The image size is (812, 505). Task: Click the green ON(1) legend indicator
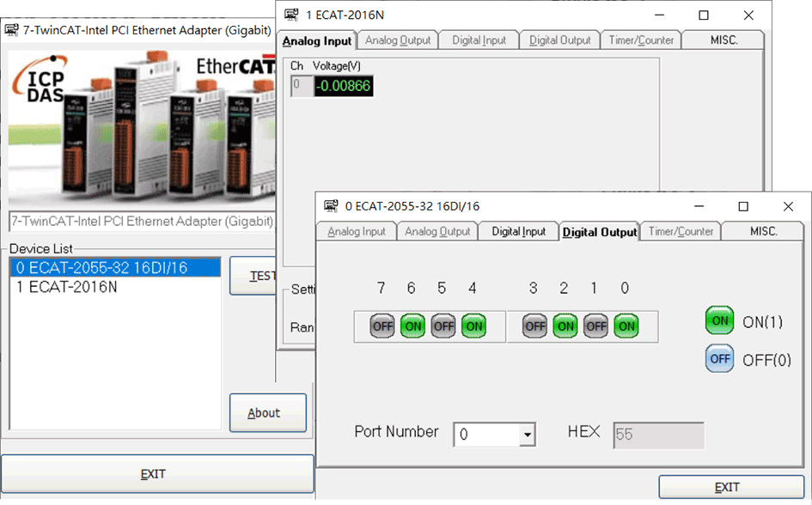[x=720, y=321]
